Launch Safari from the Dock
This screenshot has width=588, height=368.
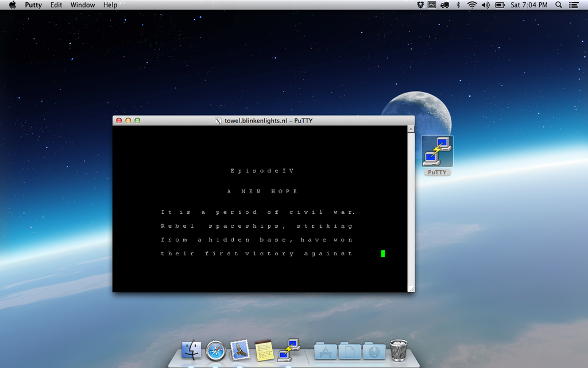click(x=216, y=351)
